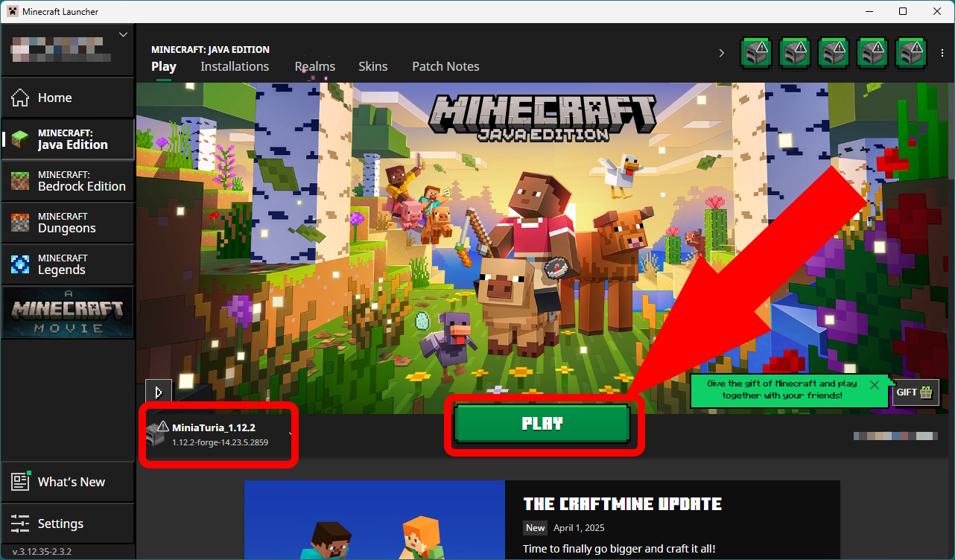Expand quick-launch installations chevron arrow
This screenshot has height=560, width=955.
point(721,53)
